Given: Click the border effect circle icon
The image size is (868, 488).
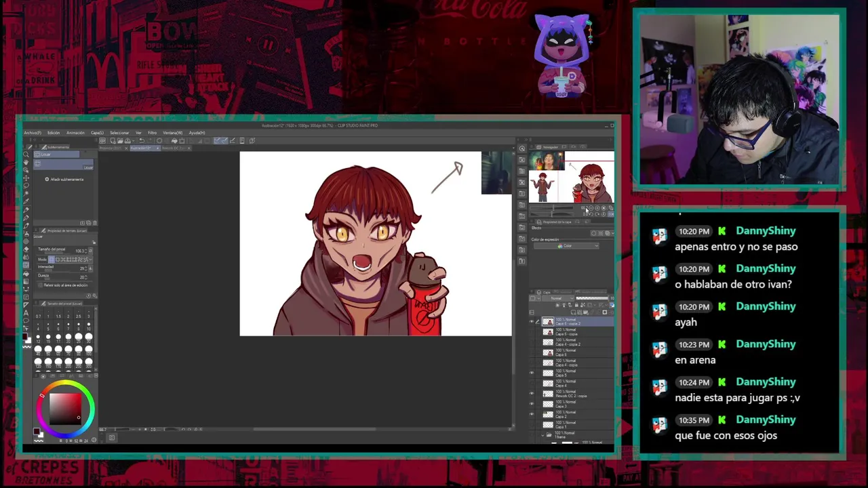Looking at the screenshot, I should pos(593,233).
